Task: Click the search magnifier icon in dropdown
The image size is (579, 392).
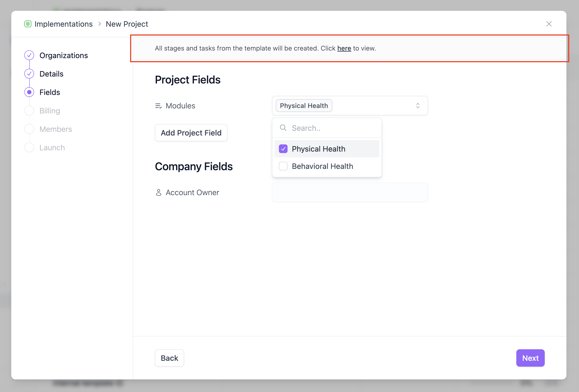Action: point(283,128)
